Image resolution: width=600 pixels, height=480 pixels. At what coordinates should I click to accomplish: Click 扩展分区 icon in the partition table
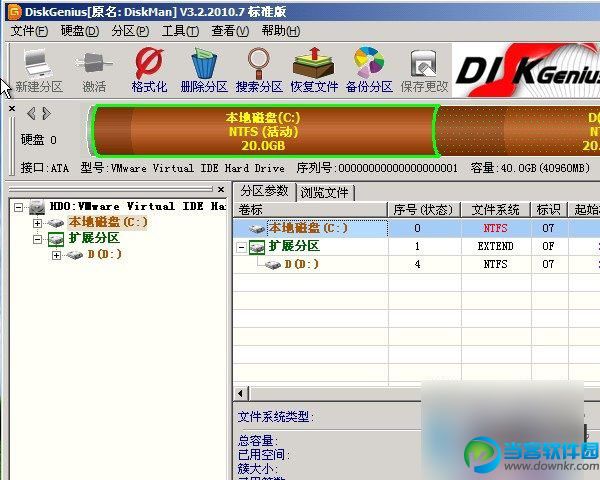click(x=257, y=247)
